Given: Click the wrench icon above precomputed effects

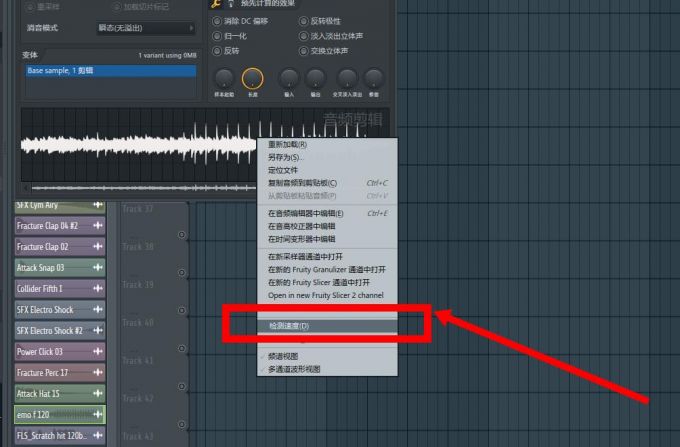Looking at the screenshot, I should tap(216, 4).
